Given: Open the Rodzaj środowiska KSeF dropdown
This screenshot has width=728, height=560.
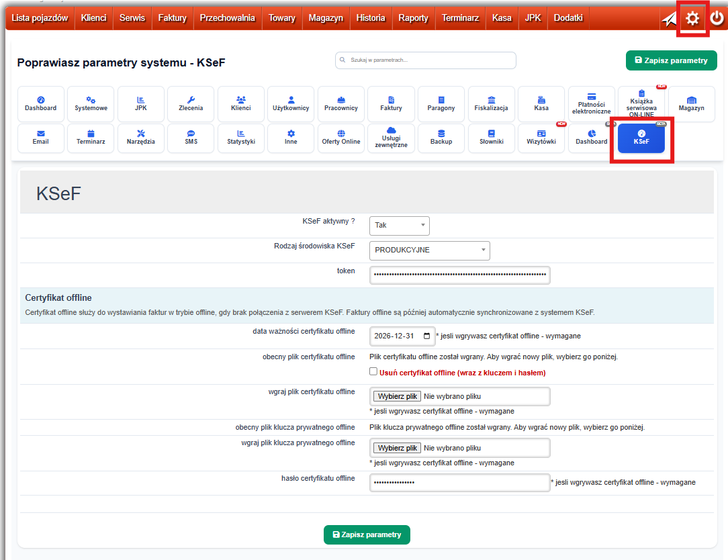Looking at the screenshot, I should (x=429, y=250).
